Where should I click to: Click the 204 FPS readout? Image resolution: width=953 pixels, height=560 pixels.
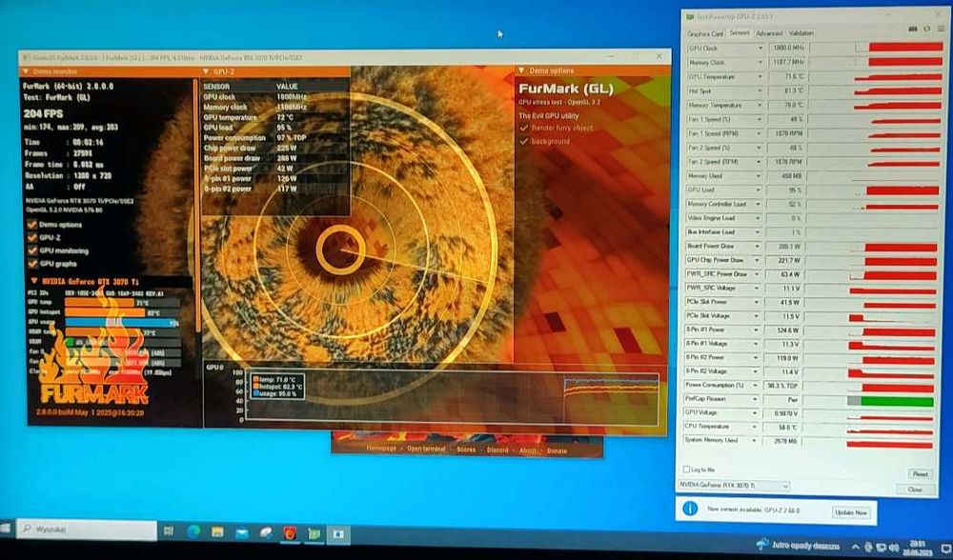(x=43, y=113)
